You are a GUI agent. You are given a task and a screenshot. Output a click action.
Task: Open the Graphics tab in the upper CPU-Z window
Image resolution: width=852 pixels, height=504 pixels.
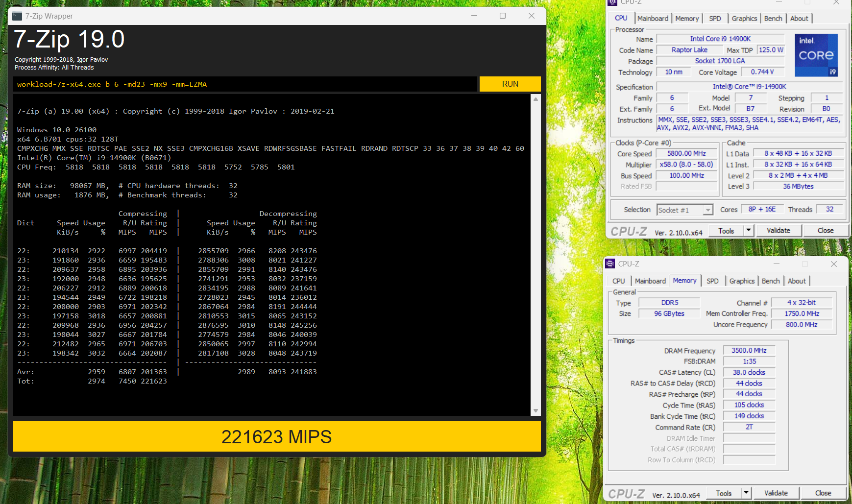point(744,19)
